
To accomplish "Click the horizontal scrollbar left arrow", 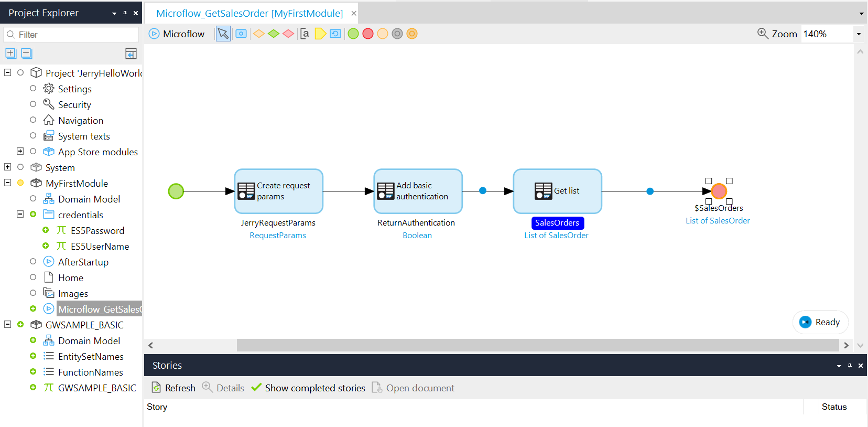I will 151,345.
